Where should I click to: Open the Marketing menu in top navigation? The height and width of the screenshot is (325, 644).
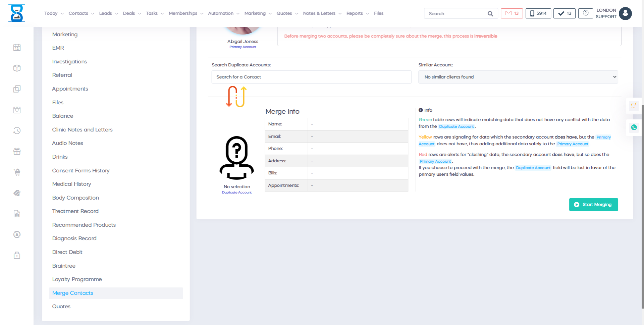click(x=255, y=13)
